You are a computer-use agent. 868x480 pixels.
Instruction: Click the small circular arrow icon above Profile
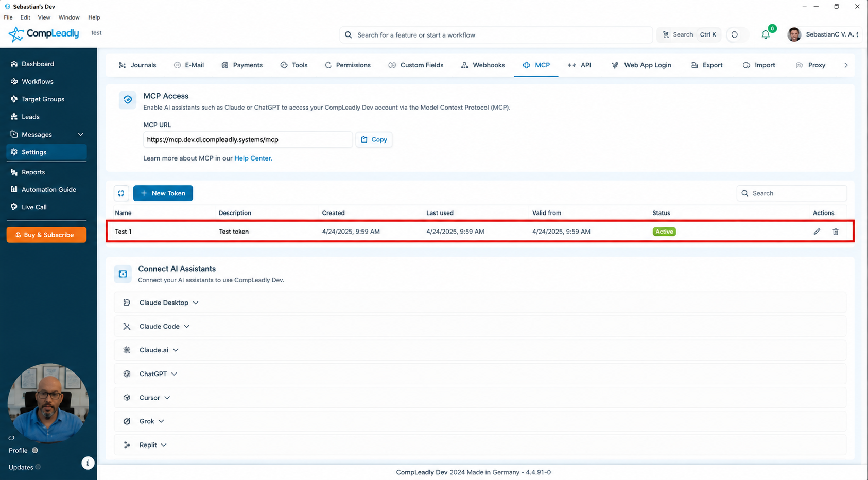tap(11, 438)
